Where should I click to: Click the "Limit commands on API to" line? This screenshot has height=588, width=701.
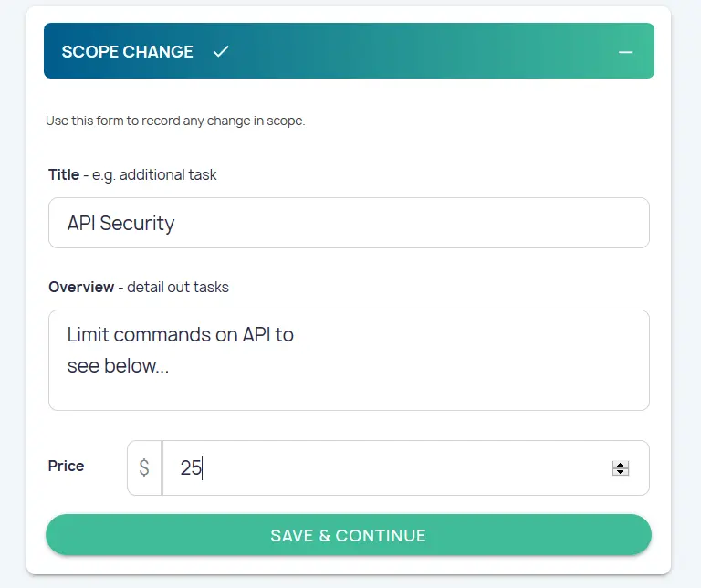point(180,334)
